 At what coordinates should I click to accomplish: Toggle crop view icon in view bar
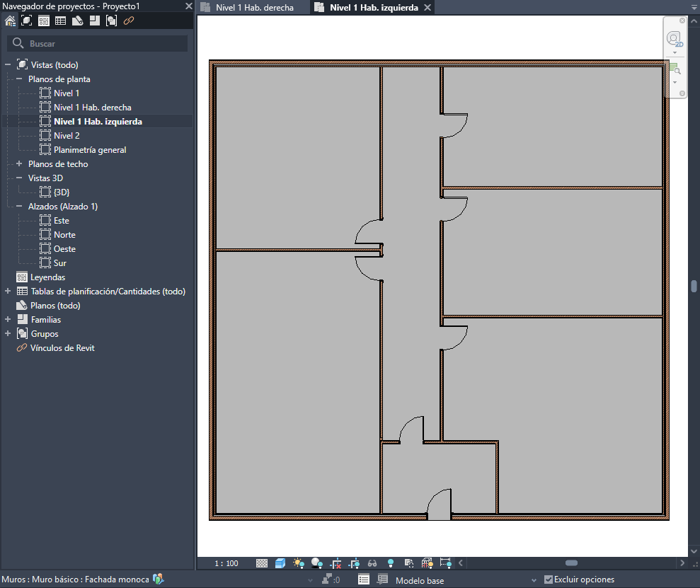(335, 563)
